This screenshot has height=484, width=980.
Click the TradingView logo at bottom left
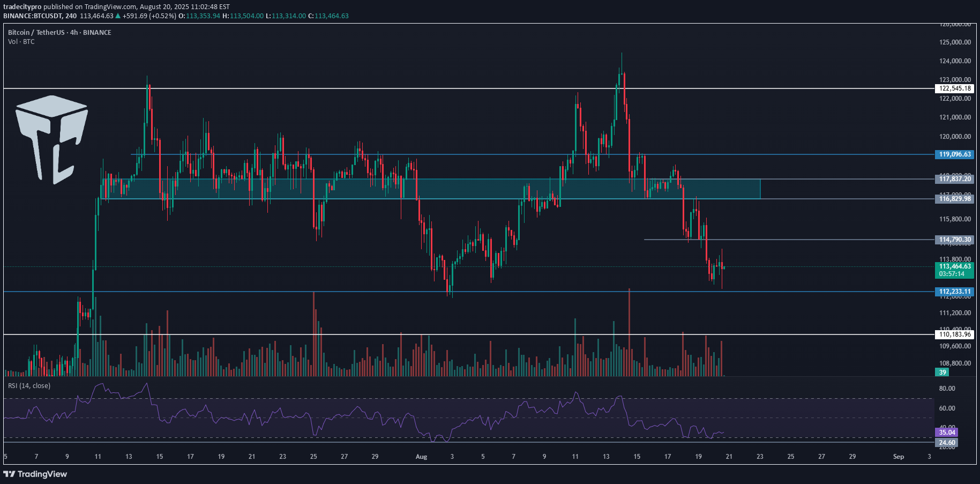pos(35,474)
